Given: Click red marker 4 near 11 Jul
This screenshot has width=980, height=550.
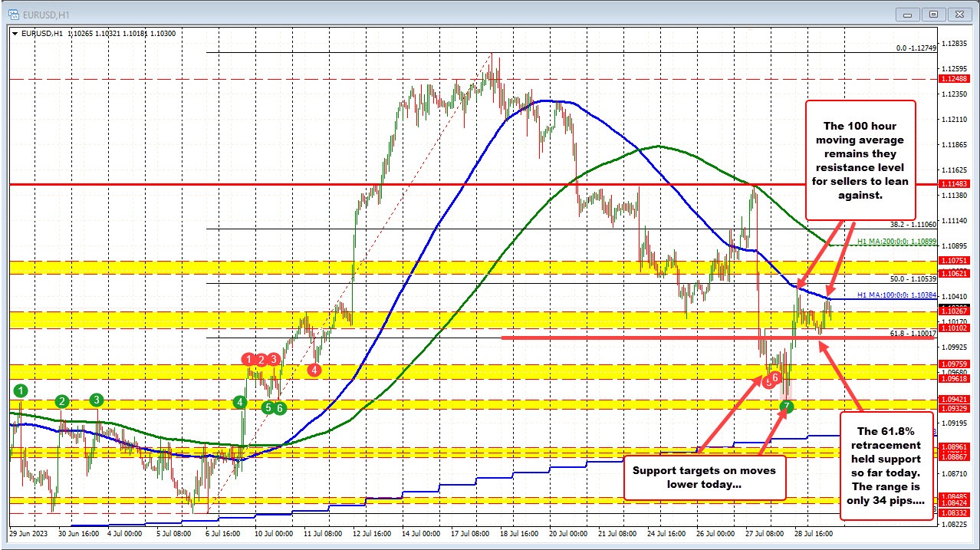Looking at the screenshot, I should coord(314,370).
